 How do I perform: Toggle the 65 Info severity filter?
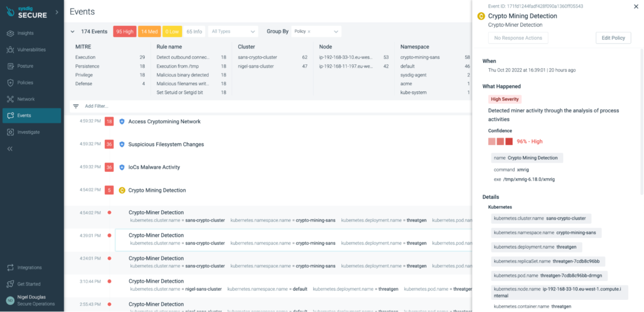194,31
